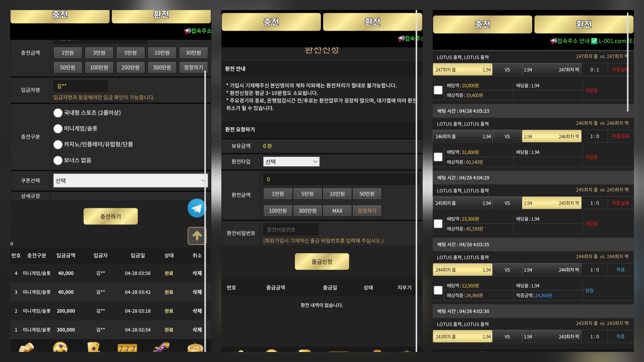Click the scroll-to-top arrow icon
This screenshot has width=644, height=362.
(197, 236)
